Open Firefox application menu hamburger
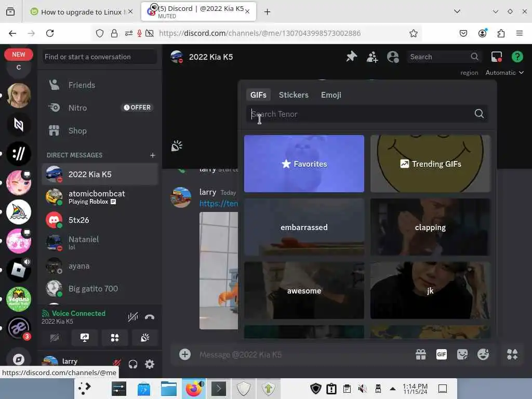This screenshot has width=532, height=399. coord(520,33)
